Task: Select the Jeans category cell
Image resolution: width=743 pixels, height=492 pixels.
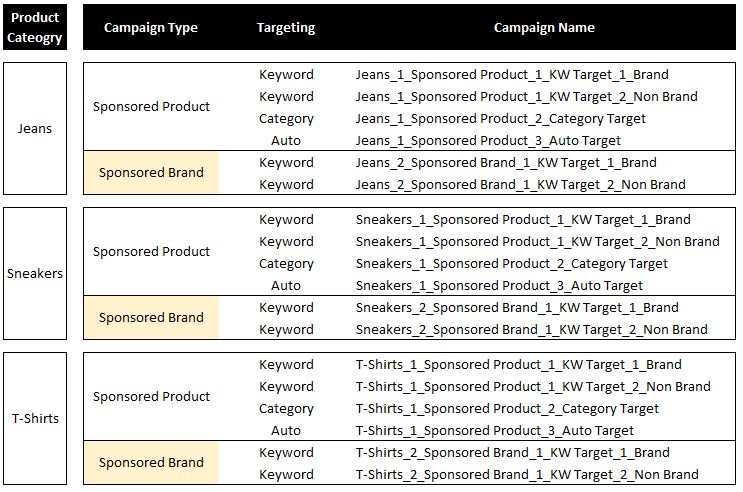Action: pyautogui.click(x=35, y=128)
